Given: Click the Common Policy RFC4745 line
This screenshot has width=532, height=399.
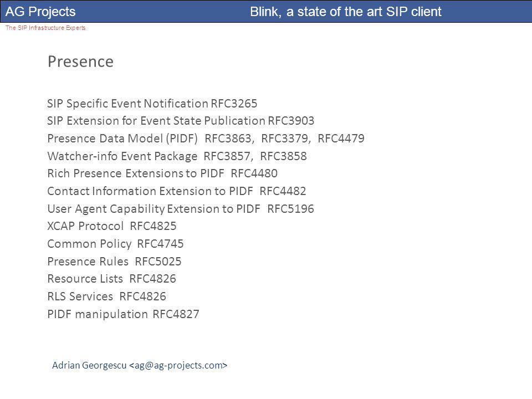Looking at the screenshot, I should 116,244.
